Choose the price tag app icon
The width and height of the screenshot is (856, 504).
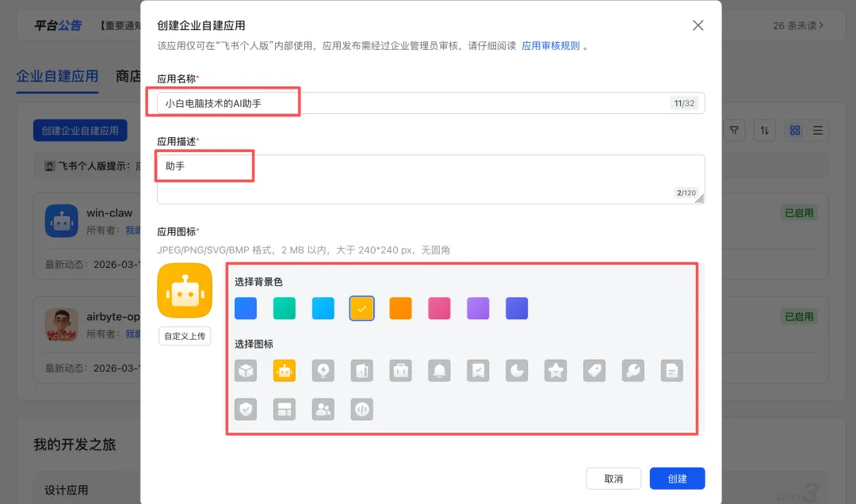click(594, 370)
